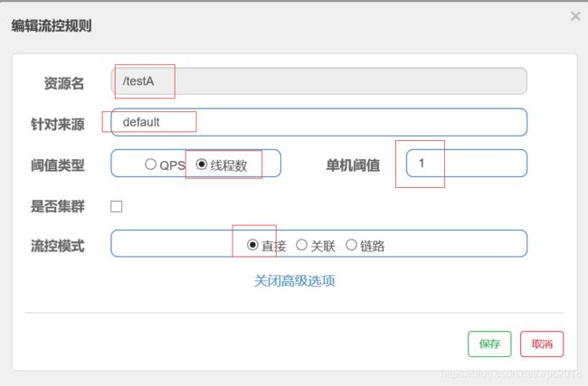Click the 取消 button
The image size is (588, 386).
(542, 344)
